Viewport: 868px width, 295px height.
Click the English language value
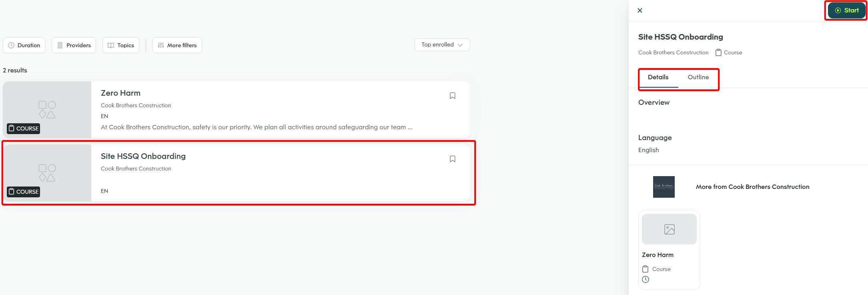coord(648,150)
